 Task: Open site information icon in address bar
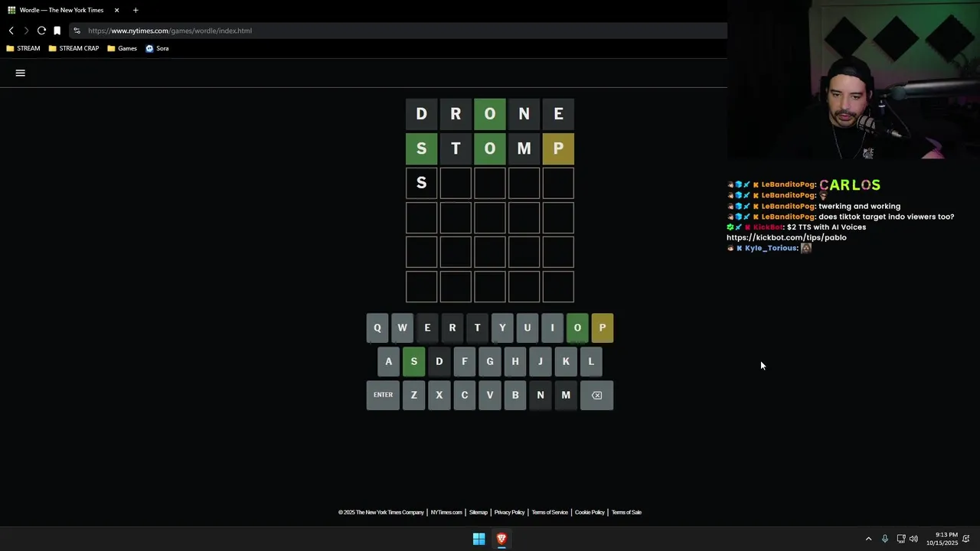tap(77, 31)
